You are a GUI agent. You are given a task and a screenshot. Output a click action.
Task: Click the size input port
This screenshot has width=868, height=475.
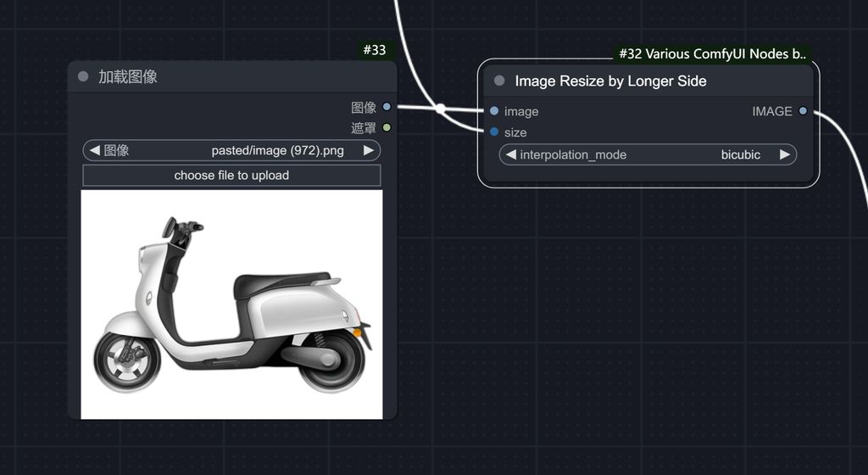tap(494, 132)
